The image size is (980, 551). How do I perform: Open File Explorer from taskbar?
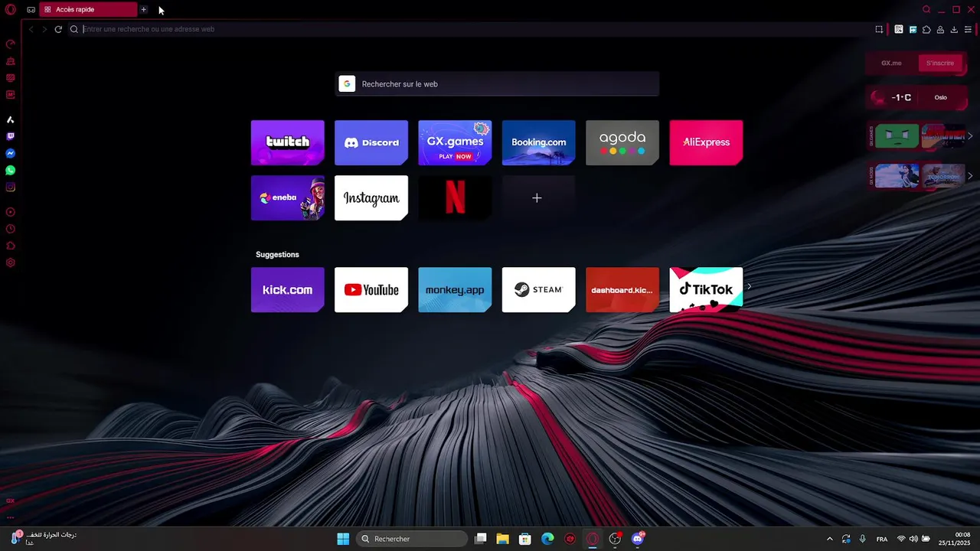tap(502, 539)
